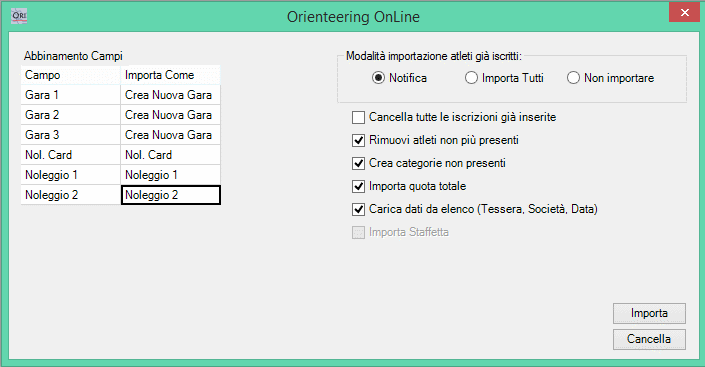Select the Noleggio 1 import mapping cell
Screen dimensions: 705x367
pos(170,175)
